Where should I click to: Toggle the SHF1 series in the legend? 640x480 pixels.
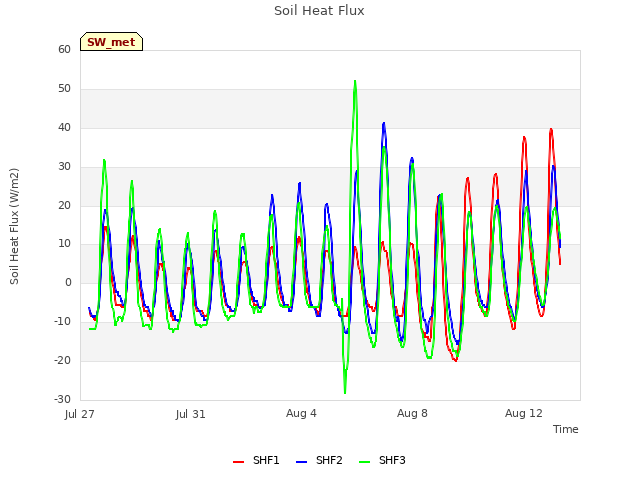coord(256,460)
